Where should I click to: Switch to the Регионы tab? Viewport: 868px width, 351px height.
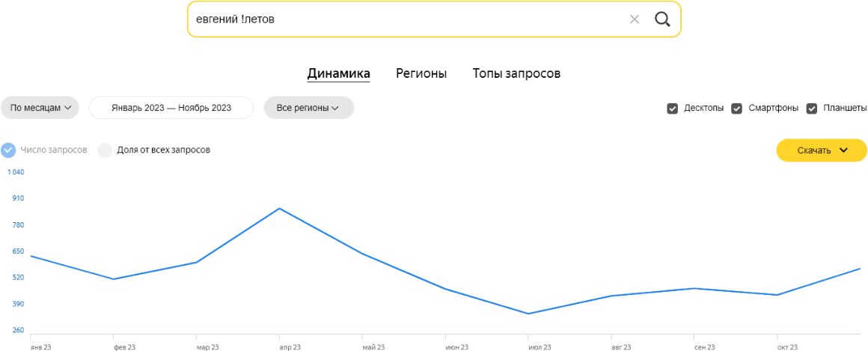[x=421, y=73]
